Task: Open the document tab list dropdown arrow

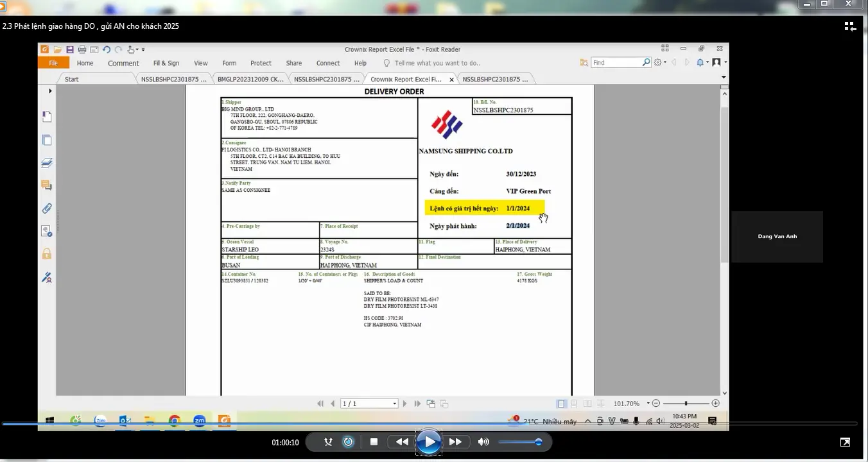Action: [x=724, y=78]
